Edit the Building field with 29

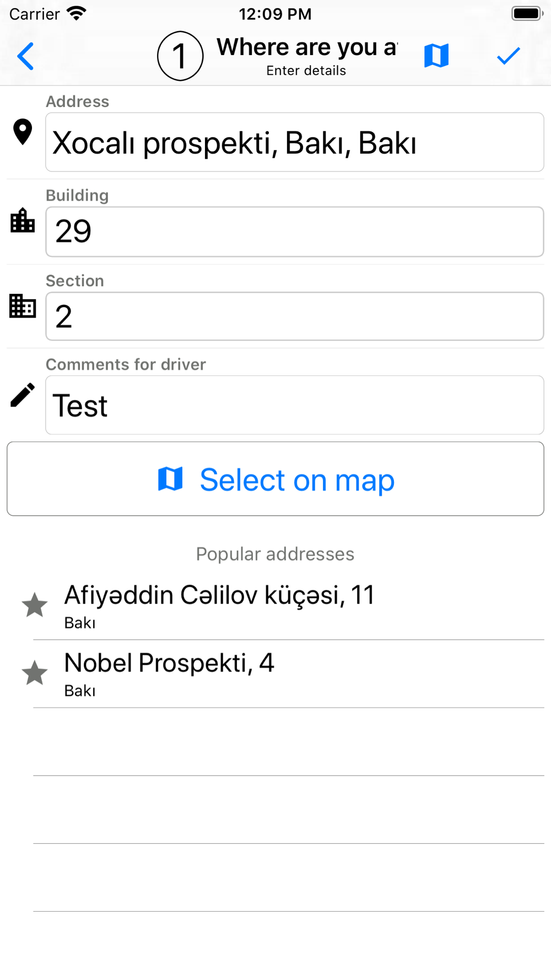point(295,231)
